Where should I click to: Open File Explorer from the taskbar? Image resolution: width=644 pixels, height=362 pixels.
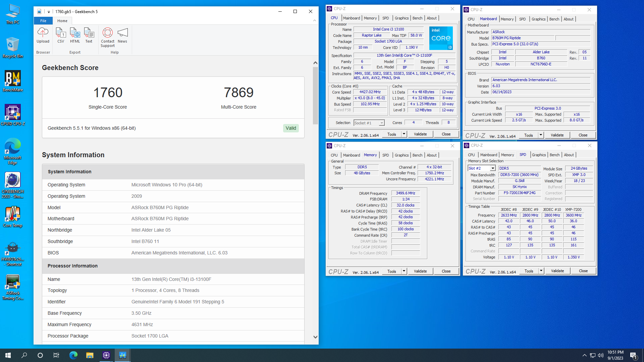[90, 355]
